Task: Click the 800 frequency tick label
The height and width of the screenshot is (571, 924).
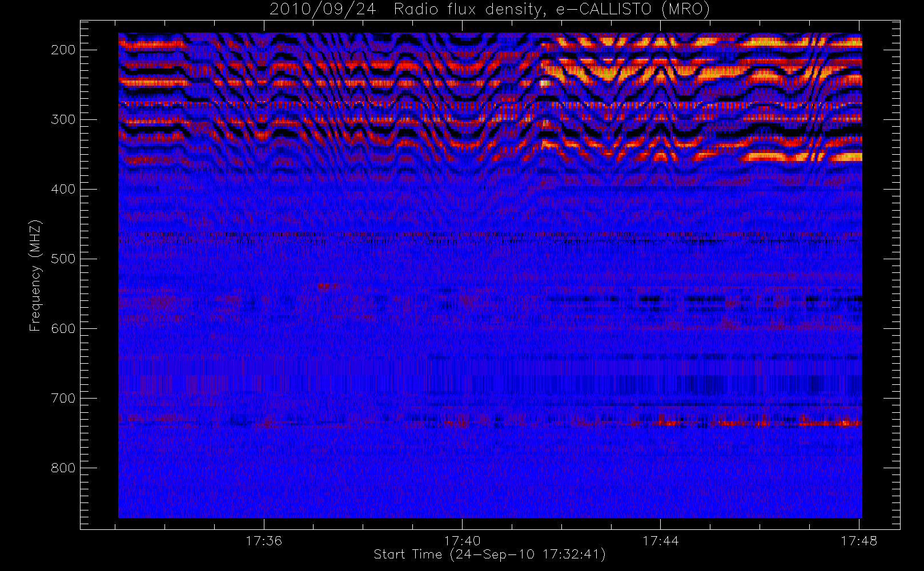Action: [x=63, y=468]
